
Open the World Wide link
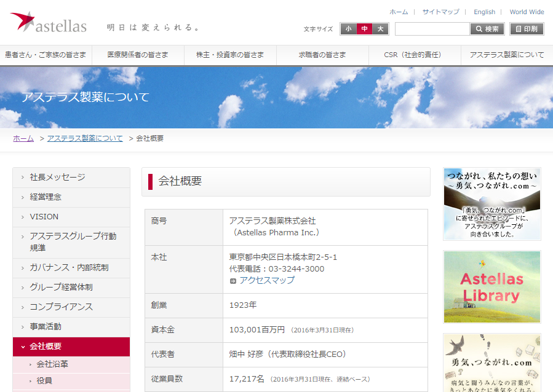click(x=527, y=12)
